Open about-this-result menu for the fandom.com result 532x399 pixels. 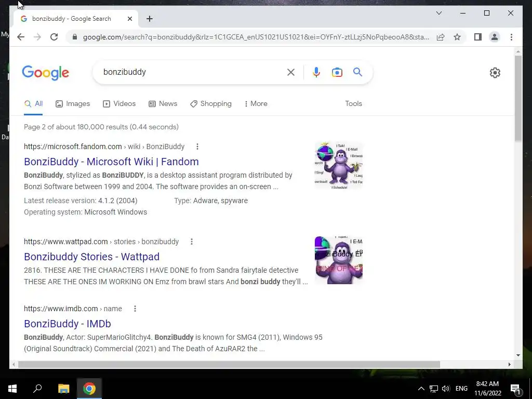click(x=197, y=147)
